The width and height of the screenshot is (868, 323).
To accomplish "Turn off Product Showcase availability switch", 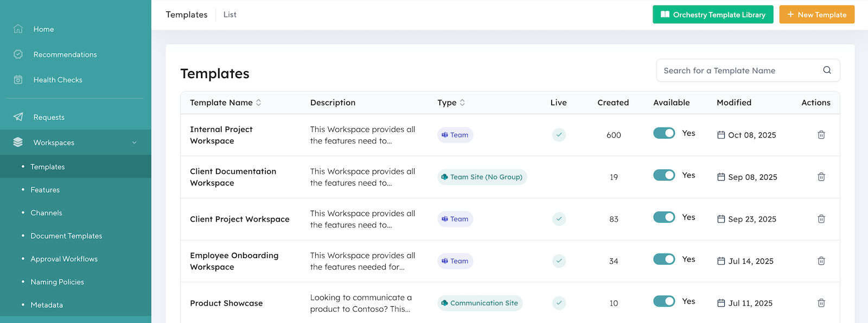I will pos(663,301).
